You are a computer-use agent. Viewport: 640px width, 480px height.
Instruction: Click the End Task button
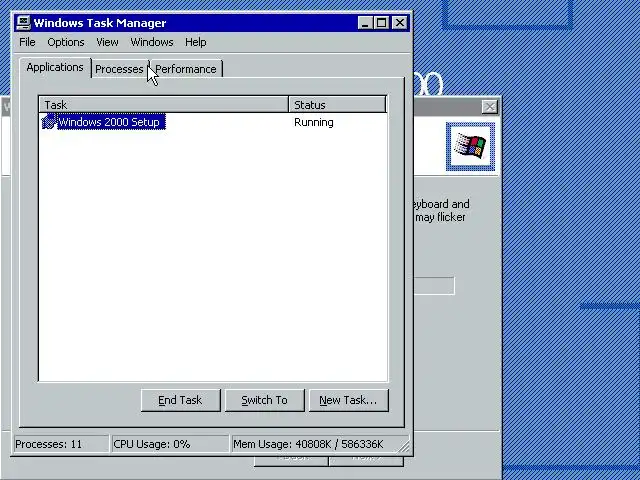coord(180,400)
